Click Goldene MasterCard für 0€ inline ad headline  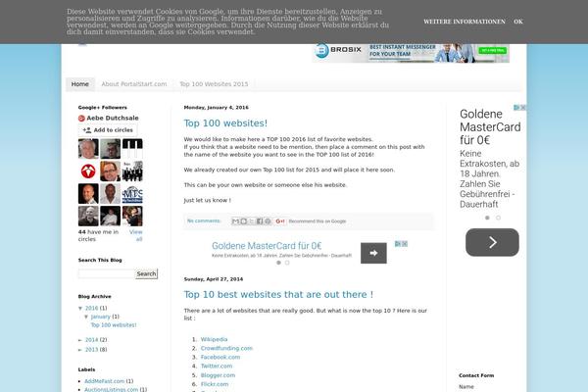tap(267, 246)
